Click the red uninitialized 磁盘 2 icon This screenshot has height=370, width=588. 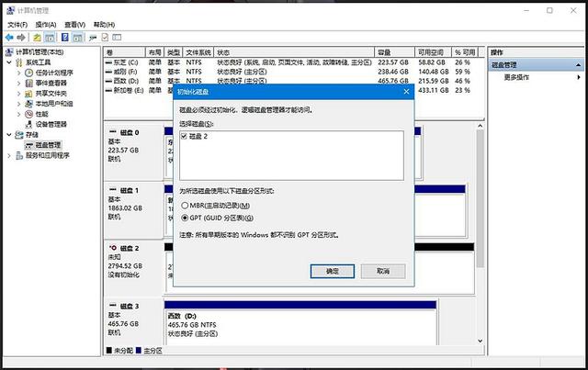coord(113,248)
